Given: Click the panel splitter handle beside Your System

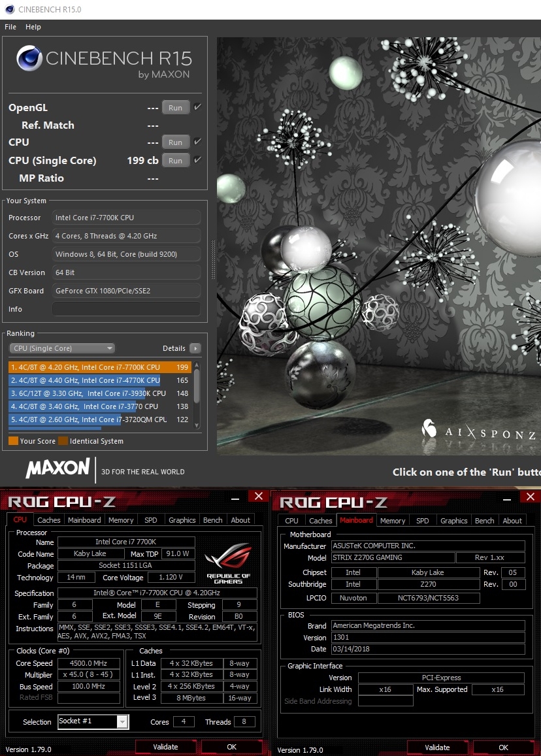Looking at the screenshot, I should pos(213,259).
